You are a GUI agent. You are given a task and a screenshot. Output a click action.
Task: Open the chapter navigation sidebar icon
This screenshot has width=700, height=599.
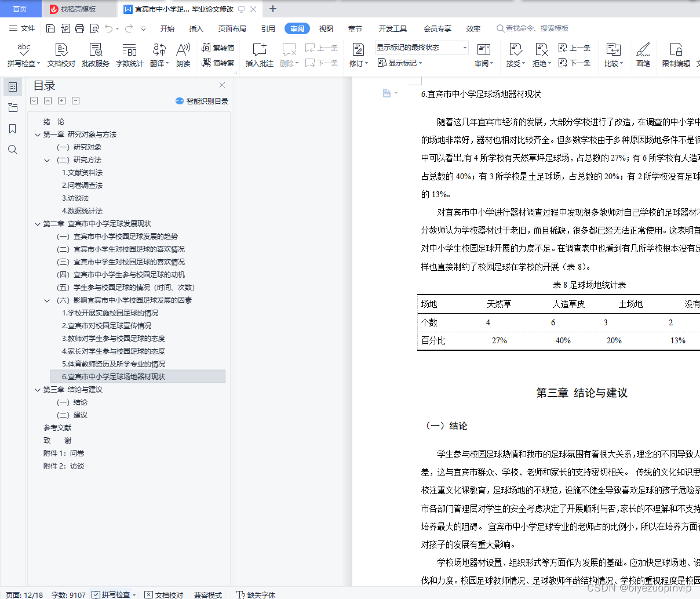(13, 108)
